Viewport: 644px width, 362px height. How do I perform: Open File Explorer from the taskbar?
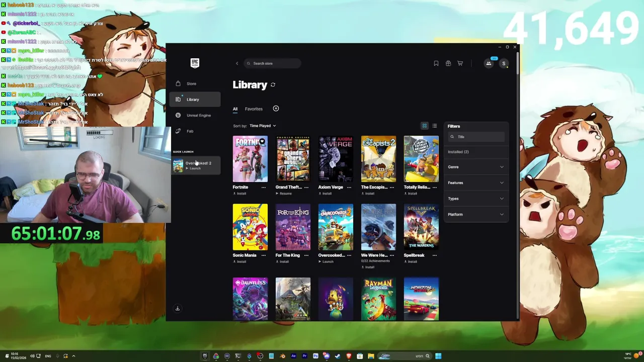point(371,356)
